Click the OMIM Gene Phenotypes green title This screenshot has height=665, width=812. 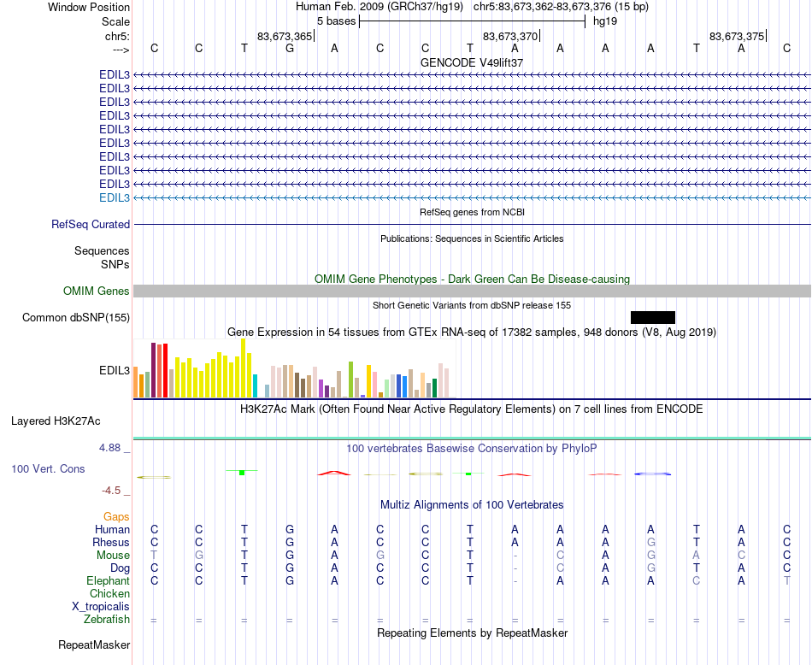(472, 279)
